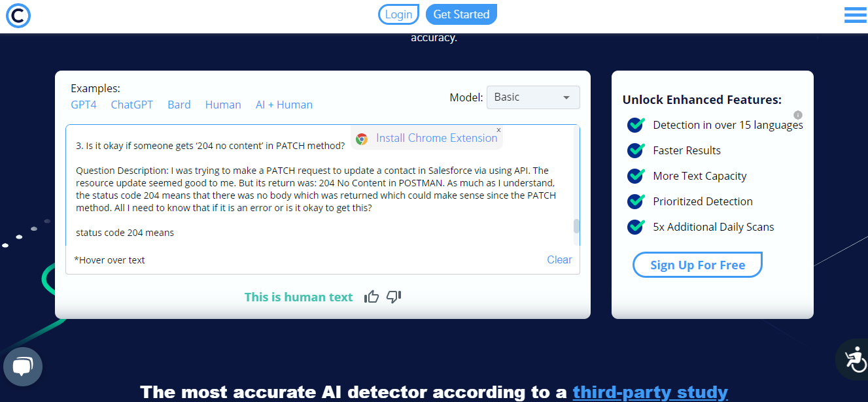This screenshot has height=402, width=868.
Task: Close the Install Chrome Extension popup
Action: pyautogui.click(x=498, y=130)
